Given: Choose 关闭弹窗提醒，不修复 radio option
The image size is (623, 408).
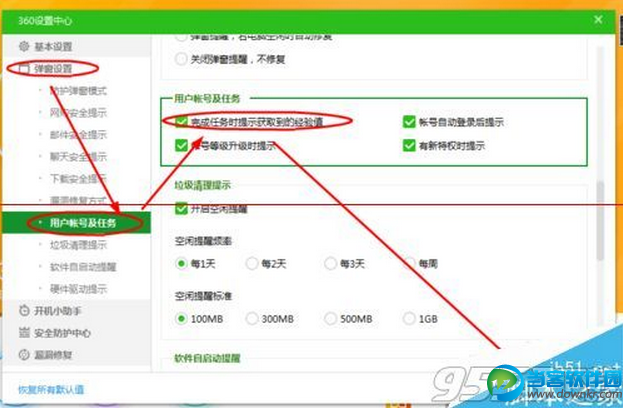Looking at the screenshot, I should [x=181, y=59].
